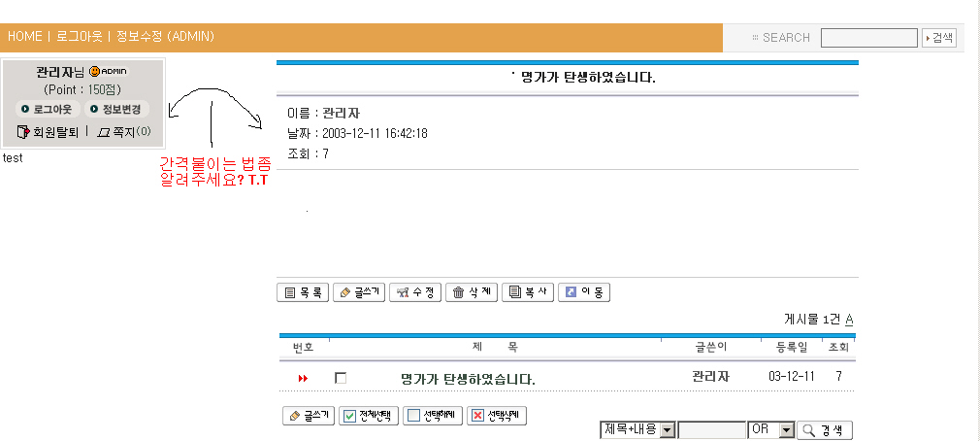Click the 로그아웃 button in the profile box
The image size is (980, 441).
[x=48, y=110]
